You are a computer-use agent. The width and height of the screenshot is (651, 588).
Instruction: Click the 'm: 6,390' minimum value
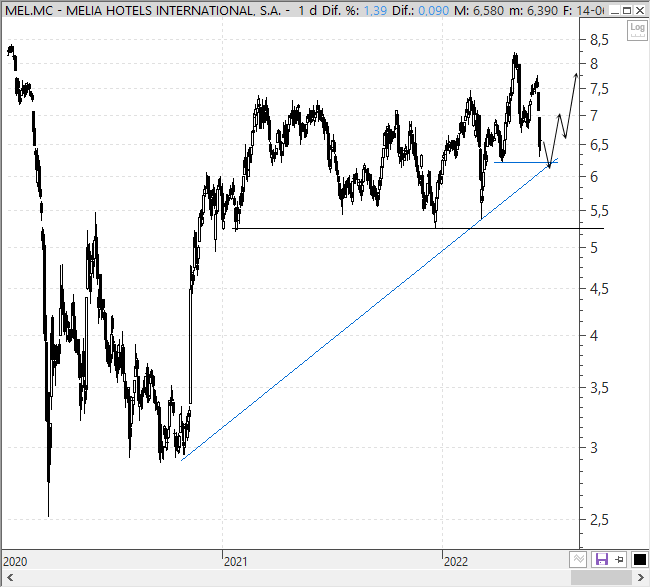(534, 10)
